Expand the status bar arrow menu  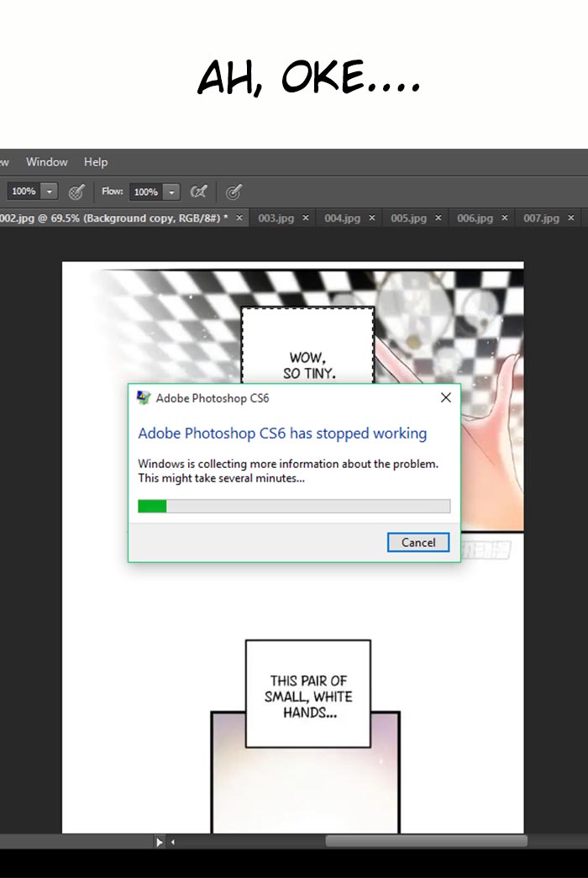tap(160, 841)
